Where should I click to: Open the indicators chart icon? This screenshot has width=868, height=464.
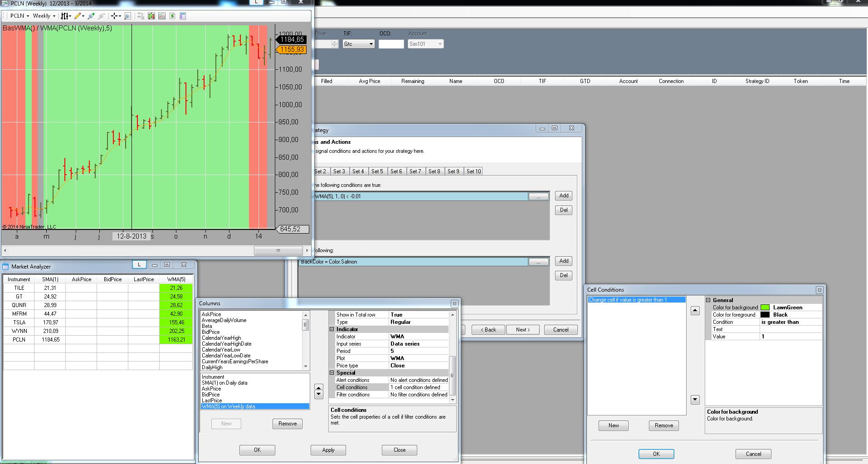pyautogui.click(x=162, y=16)
